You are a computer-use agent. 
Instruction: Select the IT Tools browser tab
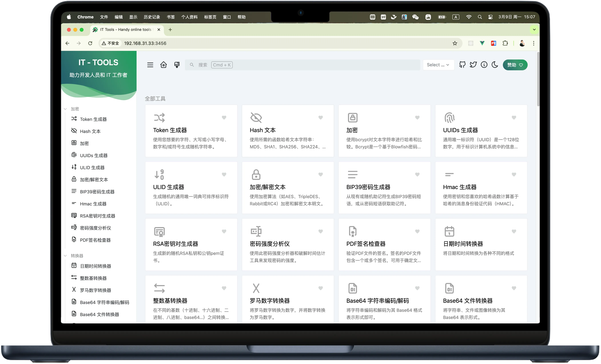click(127, 29)
